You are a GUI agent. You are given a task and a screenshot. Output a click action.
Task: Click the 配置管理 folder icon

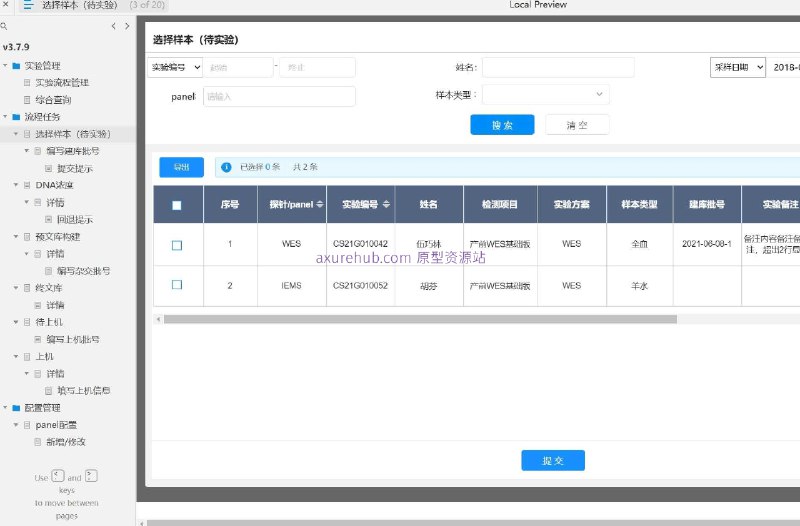click(x=16, y=408)
